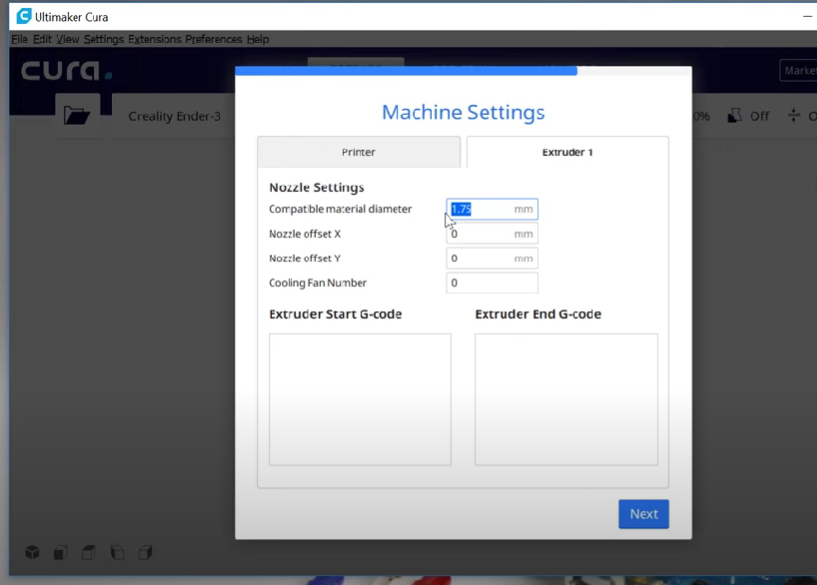Screen dimensions: 817x585
Task: Switch to the Extruder 1 tab
Action: [567, 152]
